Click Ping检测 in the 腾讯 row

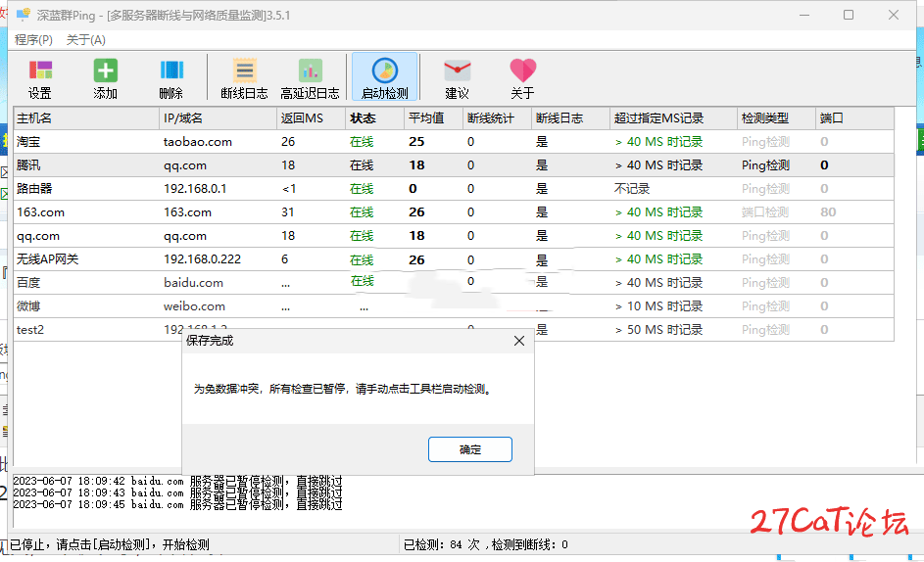click(765, 164)
